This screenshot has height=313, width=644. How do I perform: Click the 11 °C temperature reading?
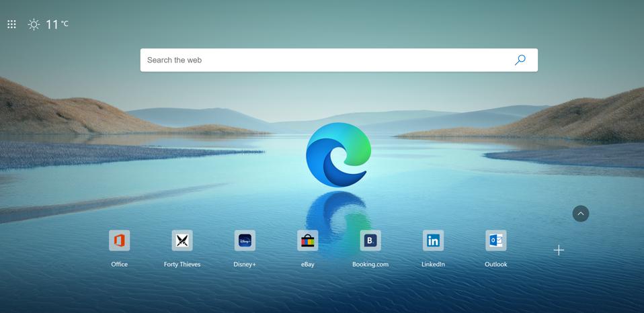click(56, 25)
